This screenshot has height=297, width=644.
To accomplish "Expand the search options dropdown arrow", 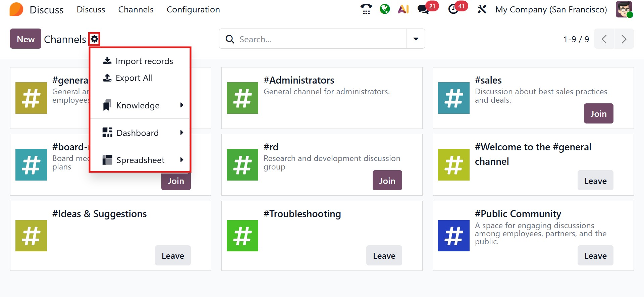I will [416, 39].
